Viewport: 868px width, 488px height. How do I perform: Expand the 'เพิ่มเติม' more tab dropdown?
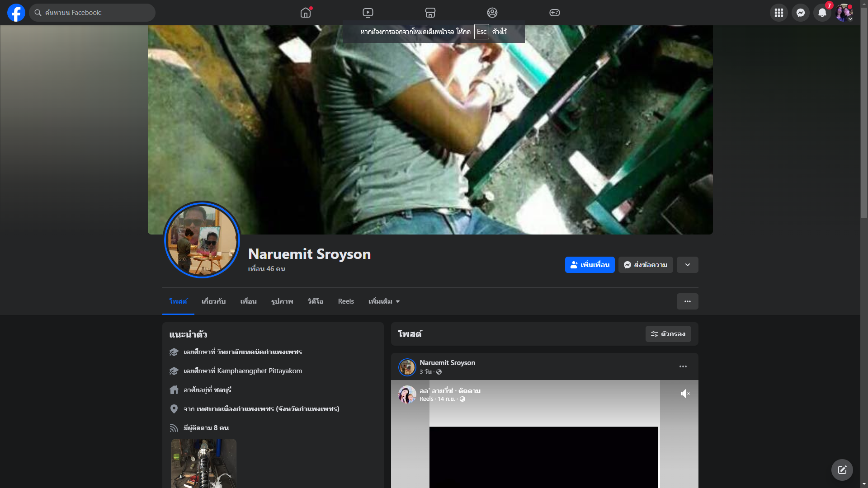(x=384, y=301)
